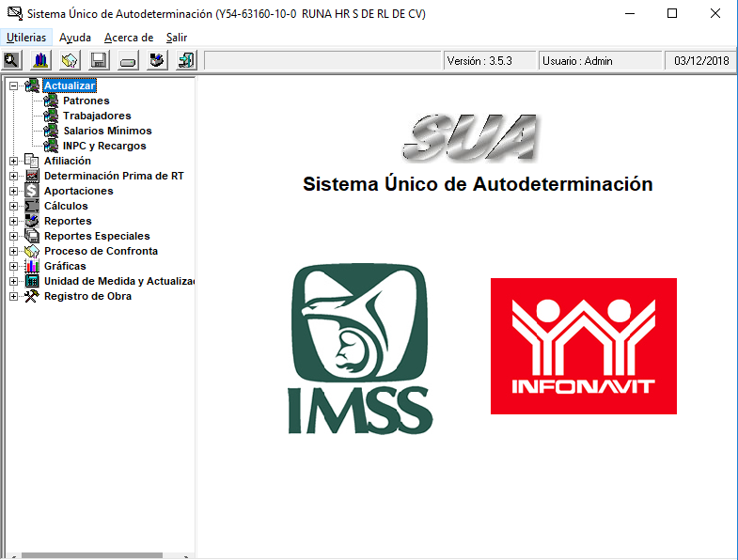This screenshot has height=560, width=738.
Task: Select the Reportes Especiales label
Action: click(x=97, y=236)
